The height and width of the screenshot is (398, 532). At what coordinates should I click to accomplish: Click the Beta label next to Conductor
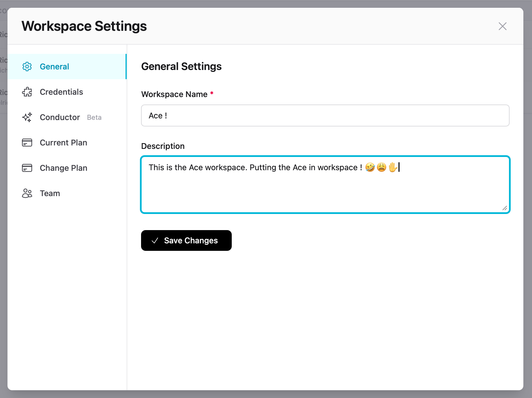click(94, 117)
